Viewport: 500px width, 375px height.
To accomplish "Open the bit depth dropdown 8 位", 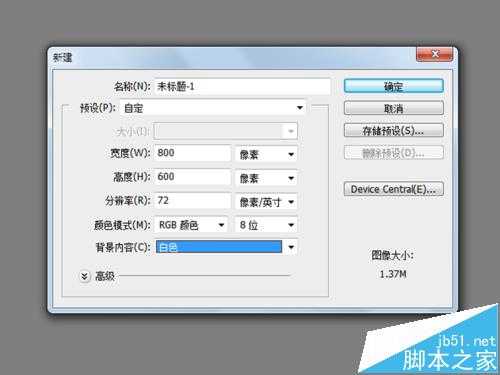I will [x=266, y=225].
